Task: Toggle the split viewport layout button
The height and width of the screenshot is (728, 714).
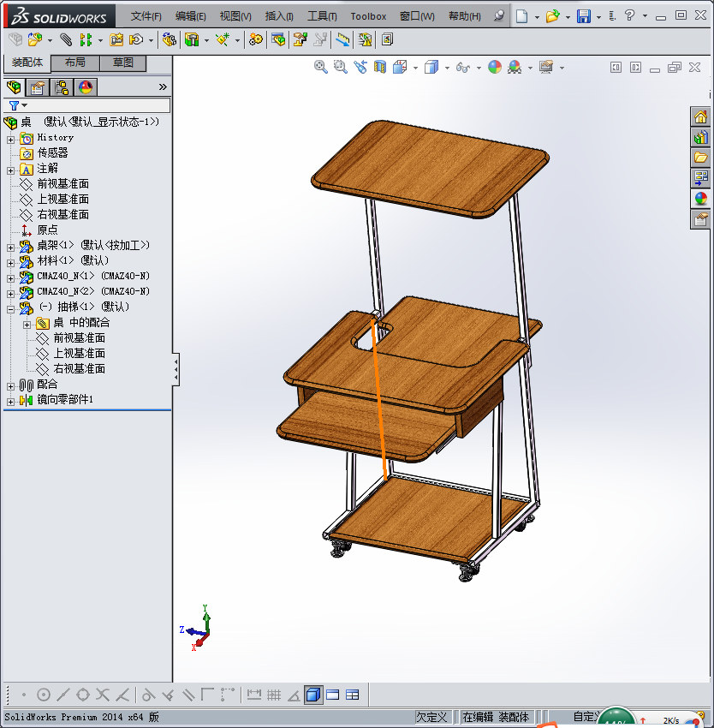Action: (353, 695)
